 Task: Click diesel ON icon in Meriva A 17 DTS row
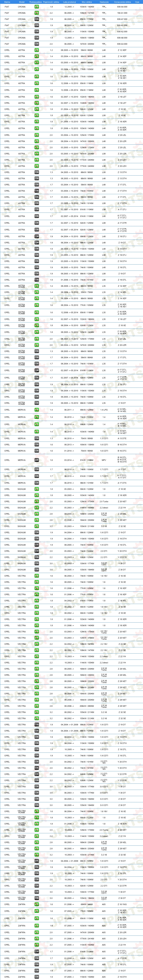click(x=37, y=483)
